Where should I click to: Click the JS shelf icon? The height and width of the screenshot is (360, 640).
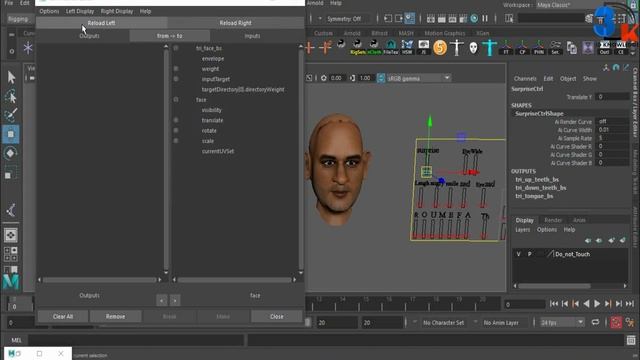[x=424, y=47]
